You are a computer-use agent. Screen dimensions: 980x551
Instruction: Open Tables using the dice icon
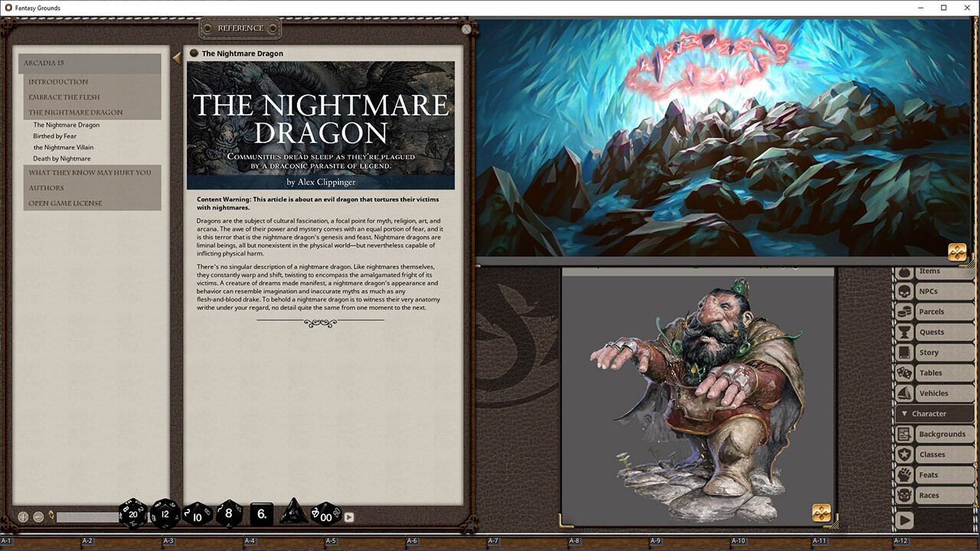(903, 373)
